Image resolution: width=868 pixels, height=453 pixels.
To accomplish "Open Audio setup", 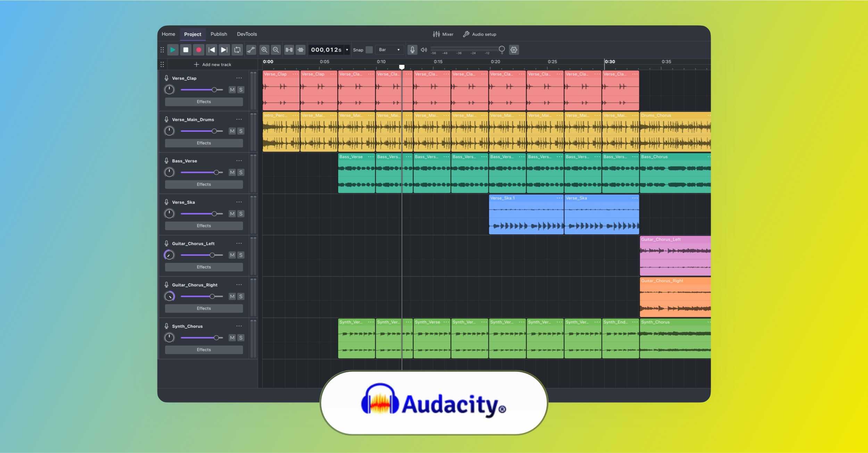I will (479, 34).
